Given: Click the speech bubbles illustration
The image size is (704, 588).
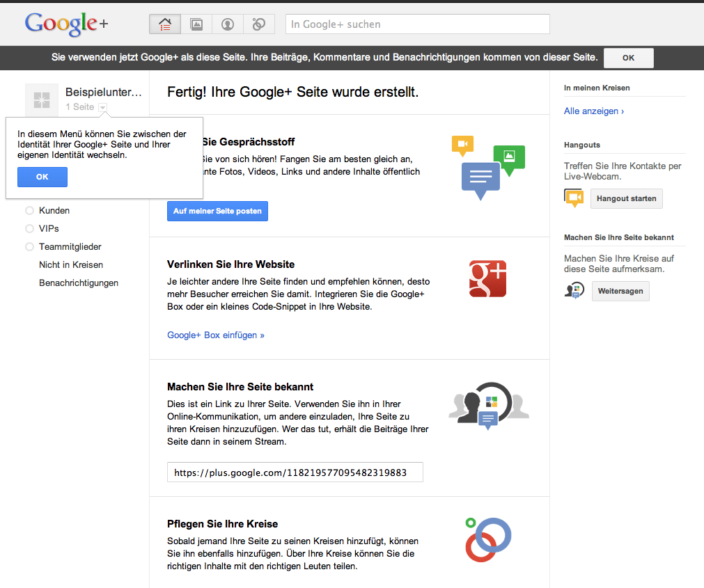Looking at the screenshot, I should click(x=489, y=167).
